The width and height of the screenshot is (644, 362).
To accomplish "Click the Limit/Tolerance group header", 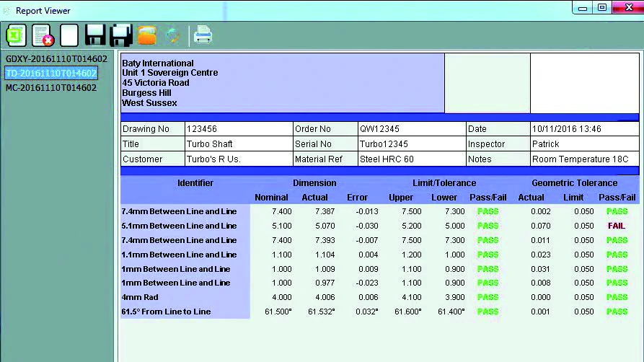I will tap(444, 183).
